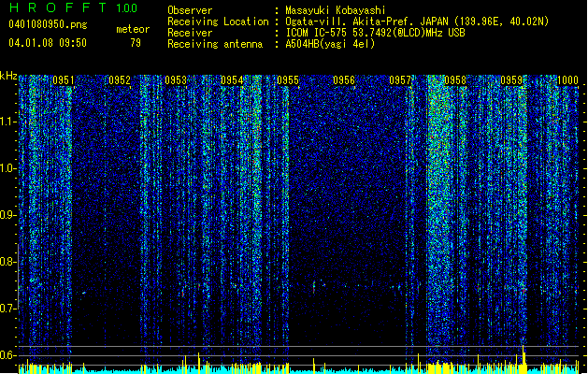Viewport: 588px width, 374px height.
Task: Click location text Ogata-vill. Akita-Pref. JAPAN
Action: pos(366,22)
